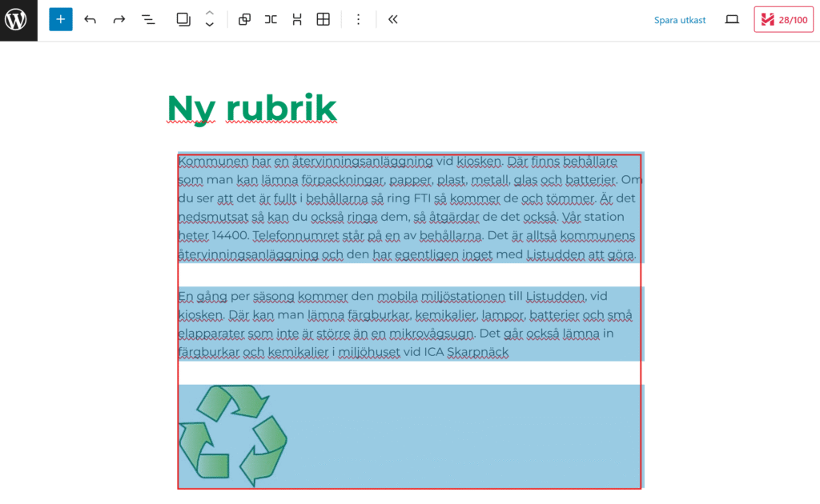Select the green recycling symbol image
The image size is (820, 504).
point(233,436)
